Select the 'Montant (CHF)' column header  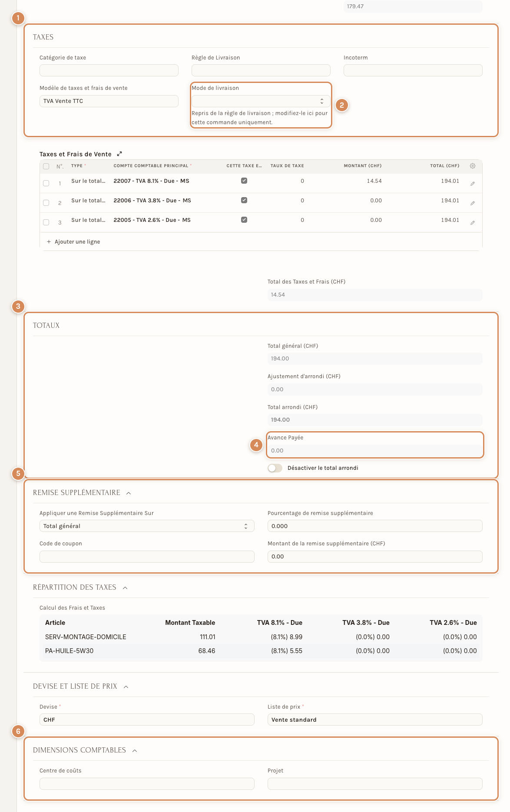[x=363, y=166]
